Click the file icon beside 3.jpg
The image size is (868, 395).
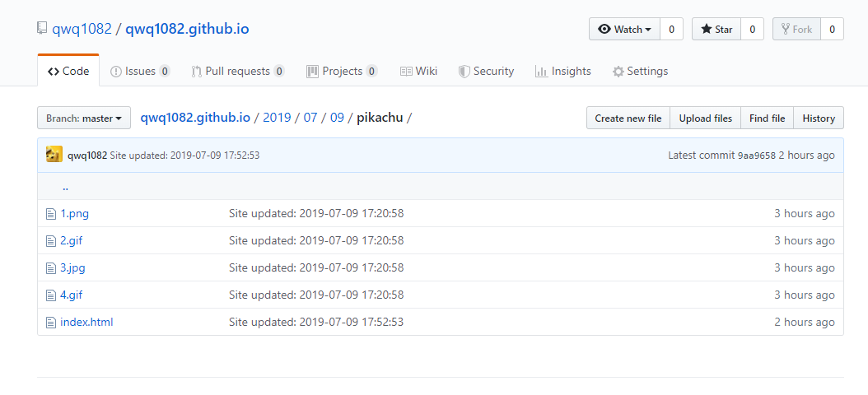51,268
